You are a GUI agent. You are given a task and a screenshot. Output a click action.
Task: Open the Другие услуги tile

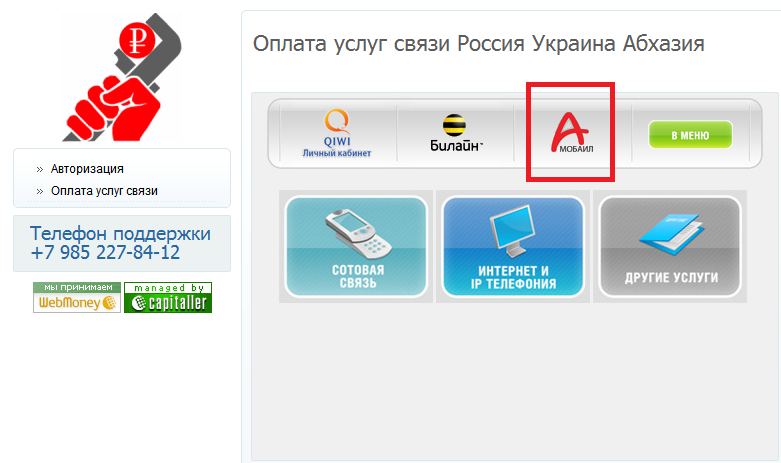tap(670, 247)
